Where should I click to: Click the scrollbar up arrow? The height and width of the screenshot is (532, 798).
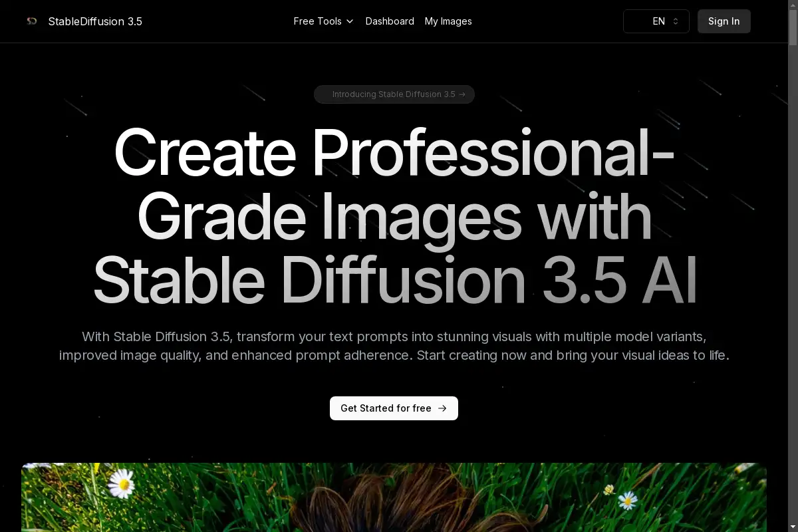(793, 4)
